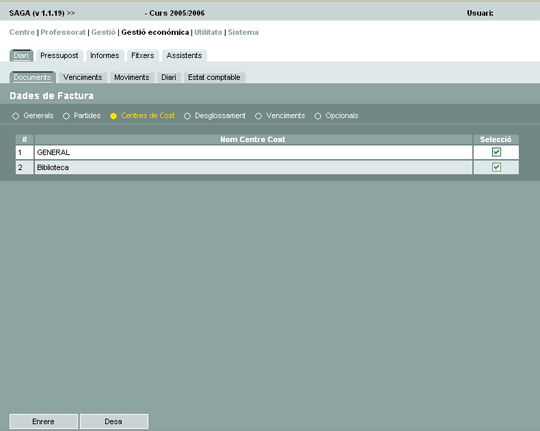This screenshot has height=431, width=540.
Task: Select the Opcionals radio option
Action: pyautogui.click(x=318, y=116)
